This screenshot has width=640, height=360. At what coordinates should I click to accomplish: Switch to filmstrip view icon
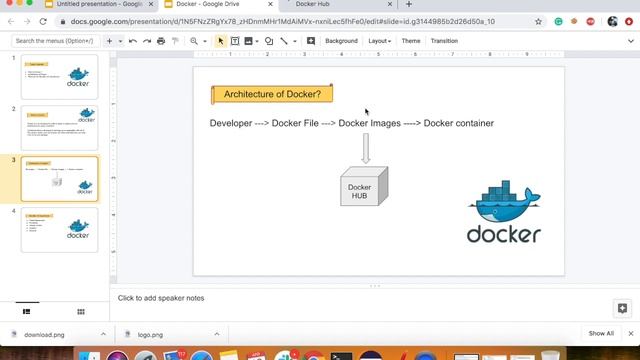[27, 311]
